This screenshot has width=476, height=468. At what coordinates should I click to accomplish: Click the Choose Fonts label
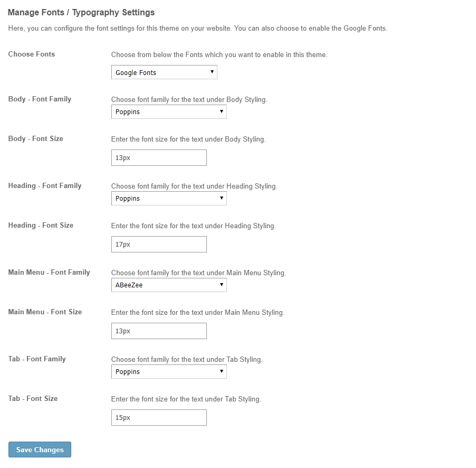pos(32,54)
